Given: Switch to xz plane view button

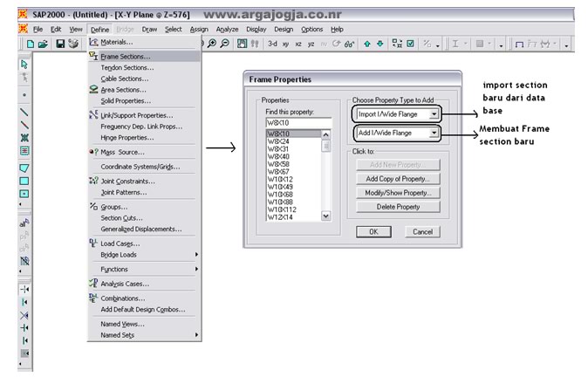Looking at the screenshot, I should click(x=298, y=45).
